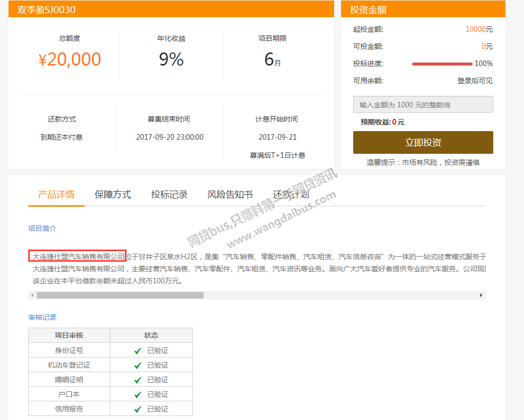Open the 保障方式 tab

113,194
